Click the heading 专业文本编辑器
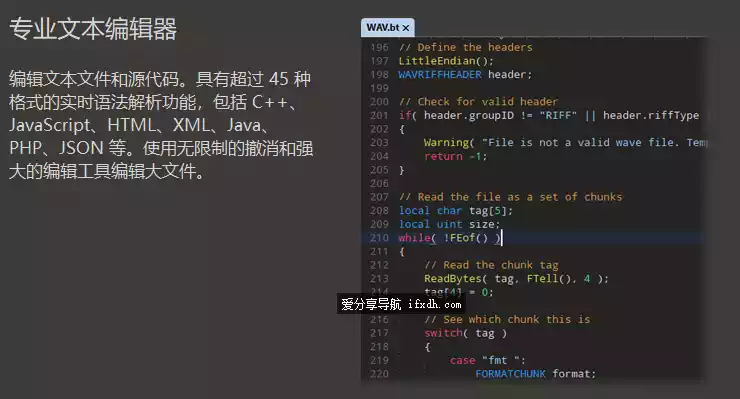Screen dimensions: 740x399 tap(93, 29)
